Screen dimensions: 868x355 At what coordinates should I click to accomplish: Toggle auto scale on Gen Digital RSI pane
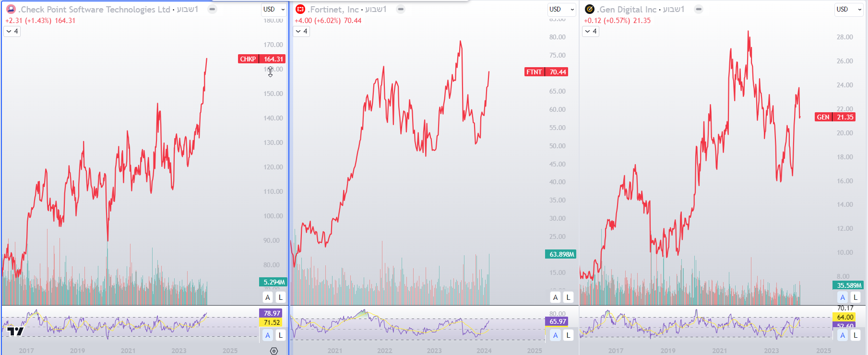tap(843, 335)
